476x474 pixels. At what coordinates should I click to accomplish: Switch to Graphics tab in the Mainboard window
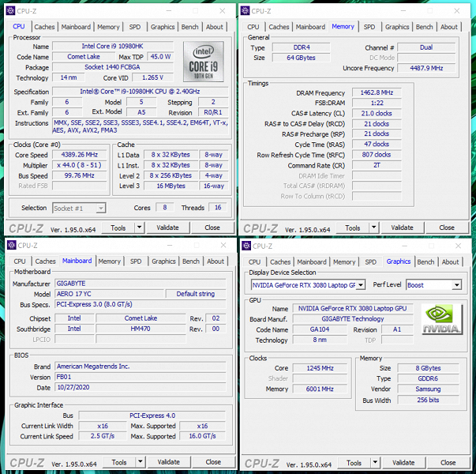(x=163, y=261)
